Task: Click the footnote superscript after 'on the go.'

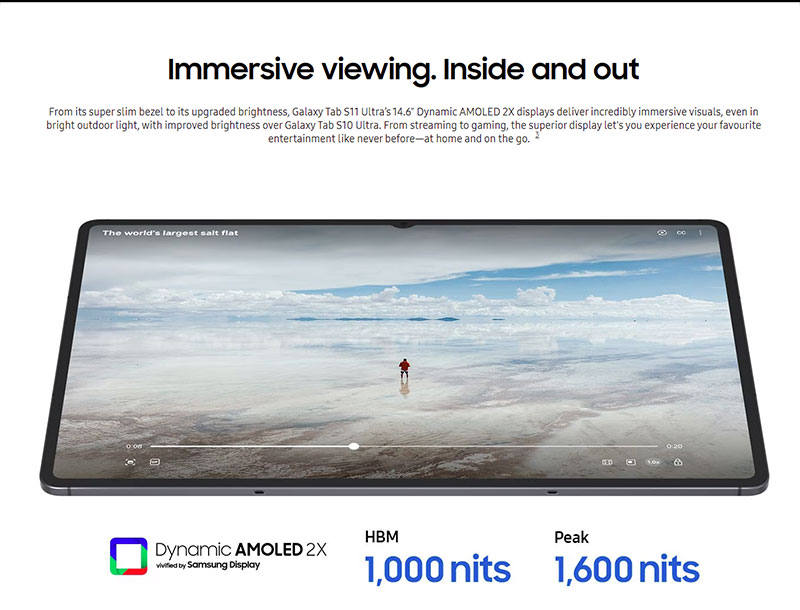Action: [537, 136]
